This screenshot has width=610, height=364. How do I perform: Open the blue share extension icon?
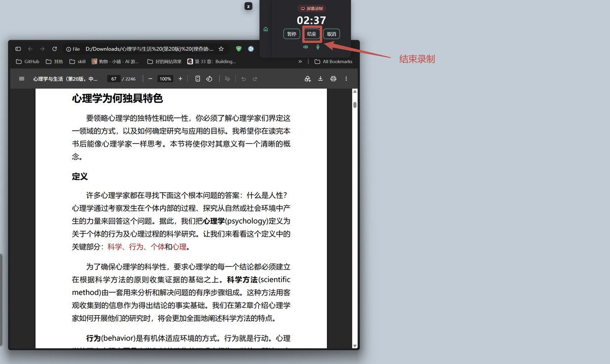[x=251, y=49]
